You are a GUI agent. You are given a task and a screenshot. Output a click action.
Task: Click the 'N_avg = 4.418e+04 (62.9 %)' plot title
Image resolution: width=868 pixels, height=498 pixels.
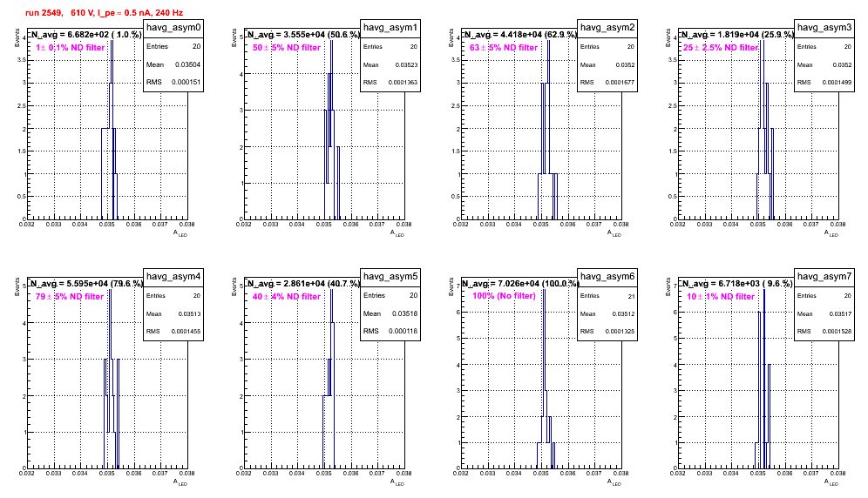pos(520,34)
